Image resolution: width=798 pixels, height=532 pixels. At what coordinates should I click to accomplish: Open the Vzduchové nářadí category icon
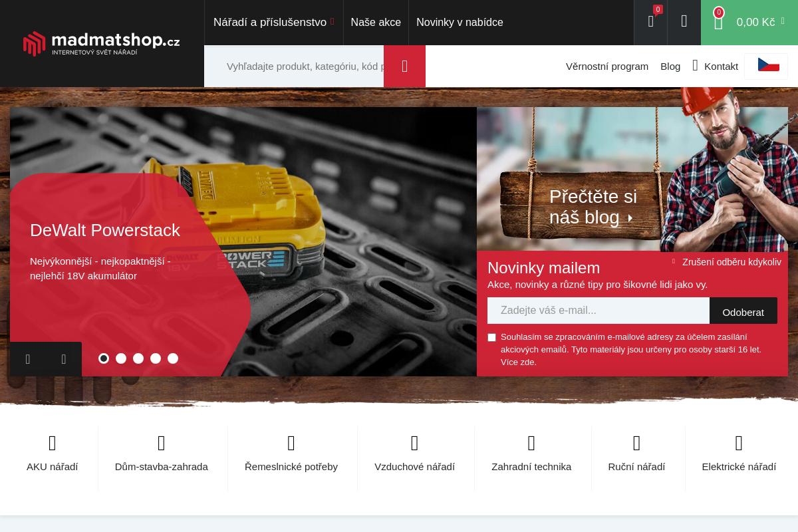click(x=414, y=444)
